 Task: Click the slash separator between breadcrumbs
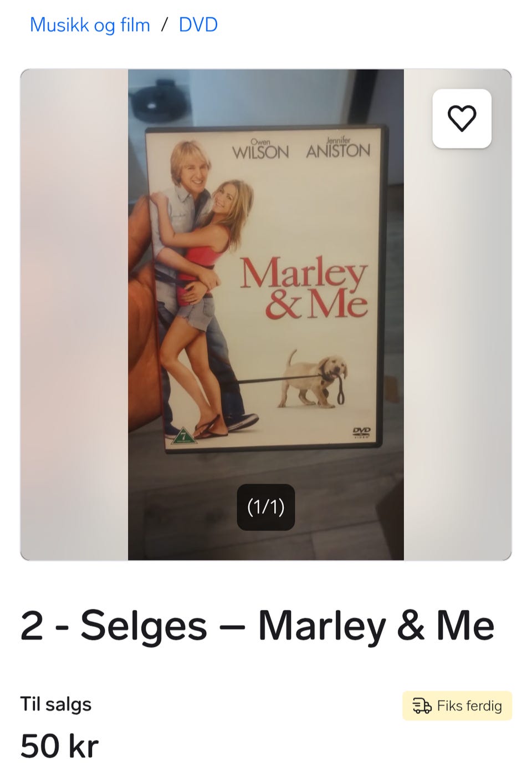tap(165, 25)
